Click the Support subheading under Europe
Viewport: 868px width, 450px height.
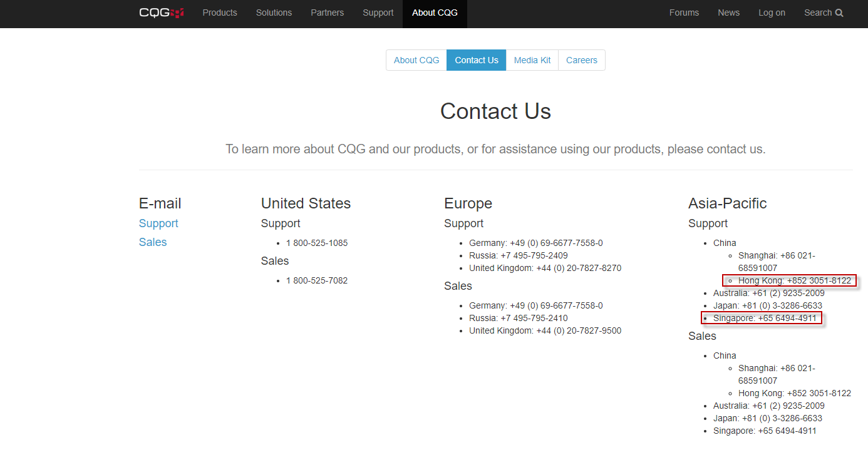pyautogui.click(x=463, y=223)
